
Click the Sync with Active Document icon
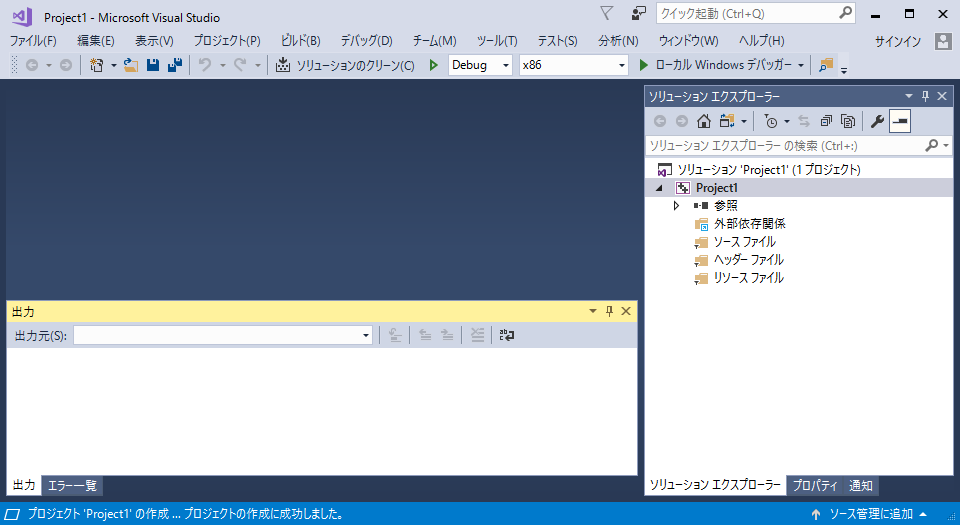(804, 121)
